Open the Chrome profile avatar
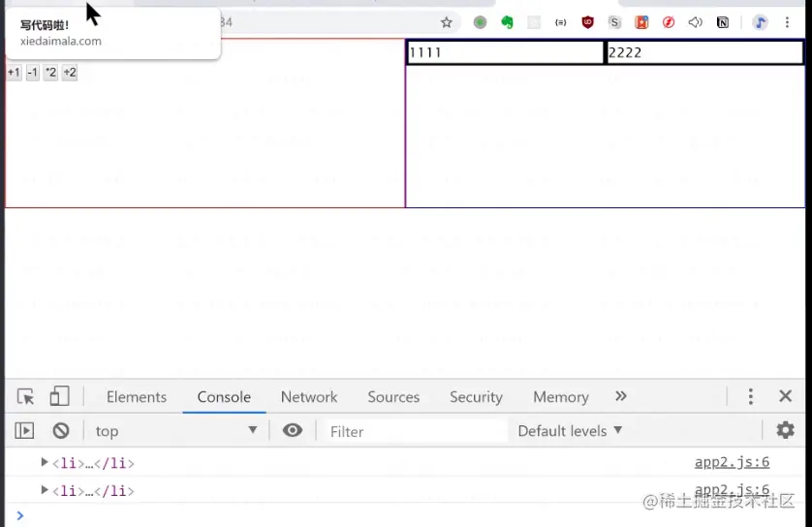The height and width of the screenshot is (527, 812). (x=761, y=22)
